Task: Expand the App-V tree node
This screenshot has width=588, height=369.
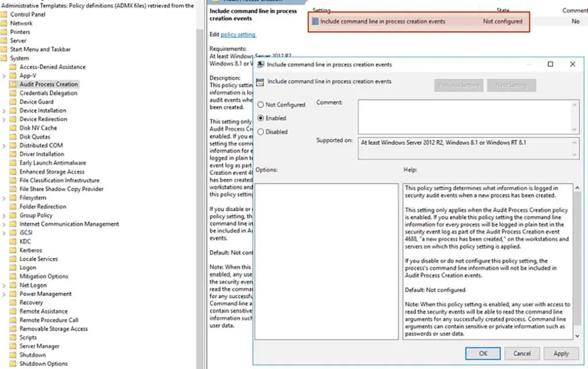Action: (5, 75)
